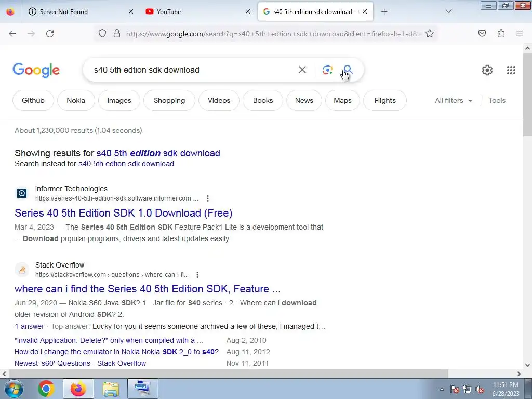Switch to the Server Not Found tab

tap(81, 12)
